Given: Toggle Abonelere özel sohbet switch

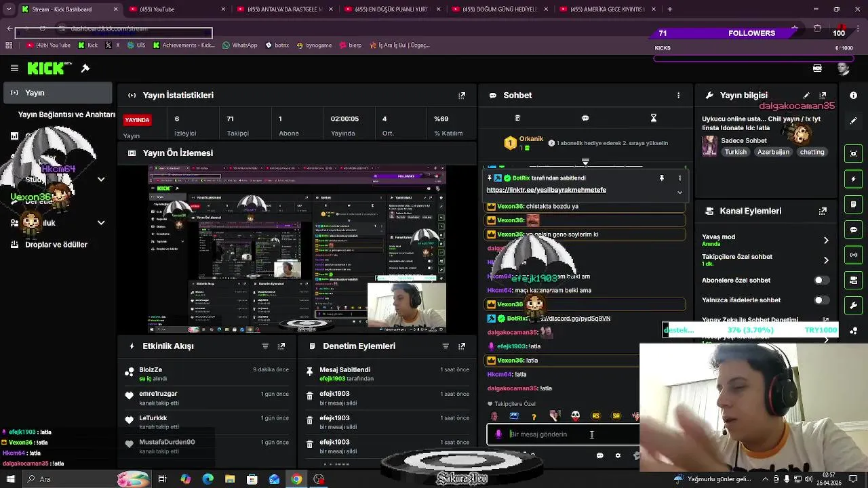Looking at the screenshot, I should click(x=821, y=280).
